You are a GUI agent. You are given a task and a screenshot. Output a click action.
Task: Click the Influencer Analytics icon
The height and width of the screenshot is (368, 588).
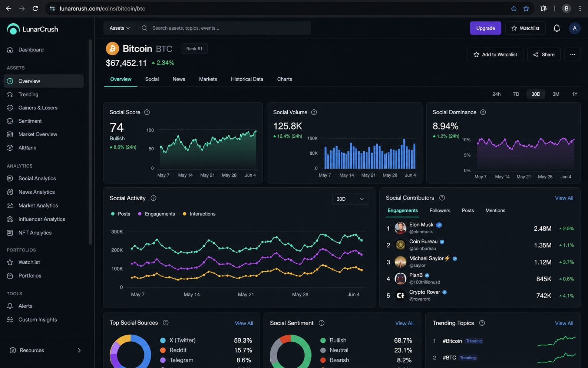coord(10,219)
